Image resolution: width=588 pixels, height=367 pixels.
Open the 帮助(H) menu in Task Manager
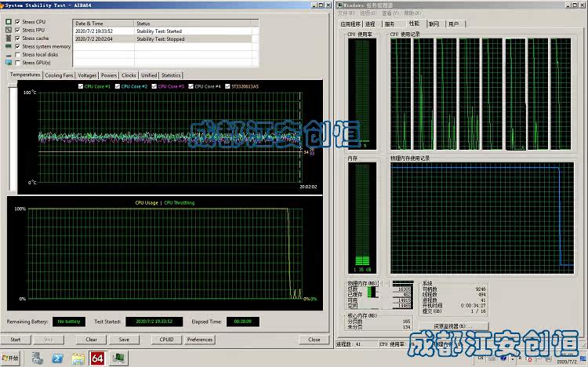[412, 13]
